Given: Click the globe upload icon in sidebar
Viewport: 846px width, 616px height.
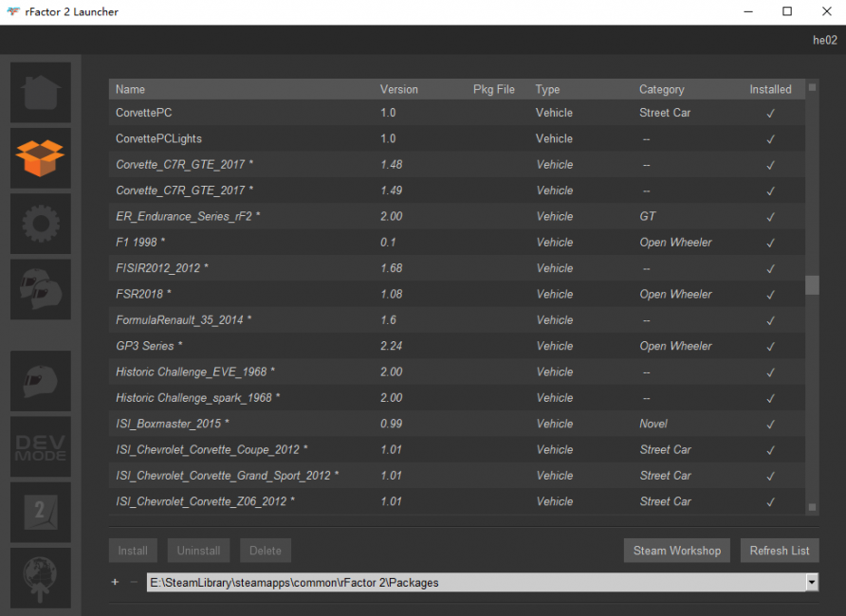Looking at the screenshot, I should pyautogui.click(x=41, y=578).
